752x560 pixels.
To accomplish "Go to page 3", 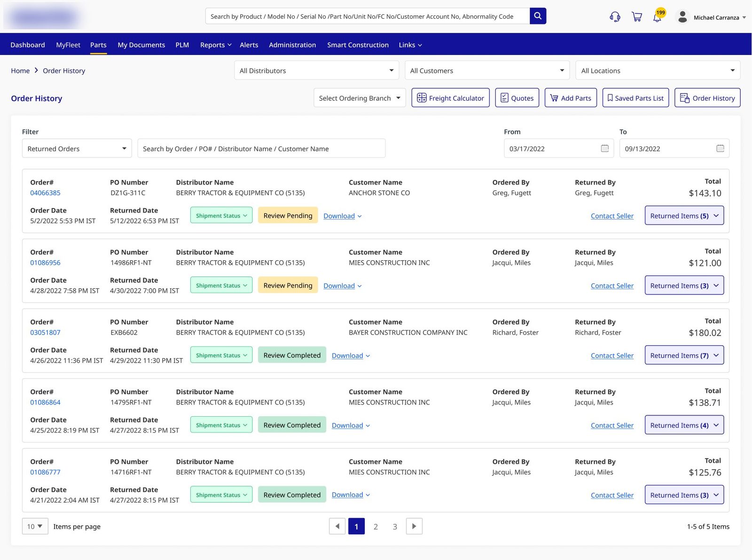I will coord(395,526).
